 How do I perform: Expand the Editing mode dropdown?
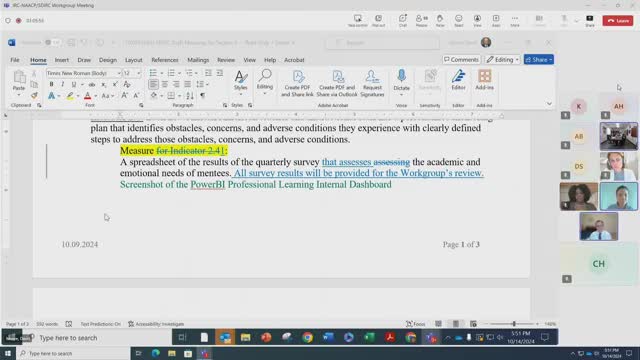[x=503, y=60]
